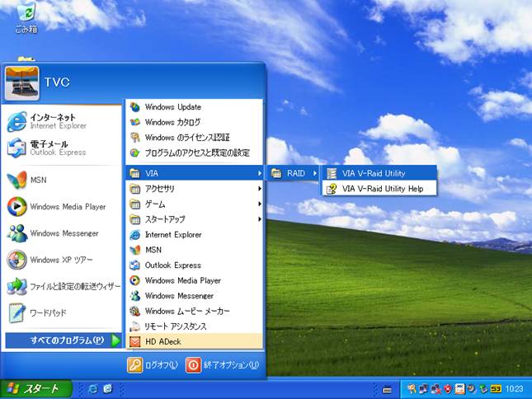Launch Internet Explorer from the pinned インターネット entry
This screenshot has width=532, height=399.
click(x=61, y=121)
